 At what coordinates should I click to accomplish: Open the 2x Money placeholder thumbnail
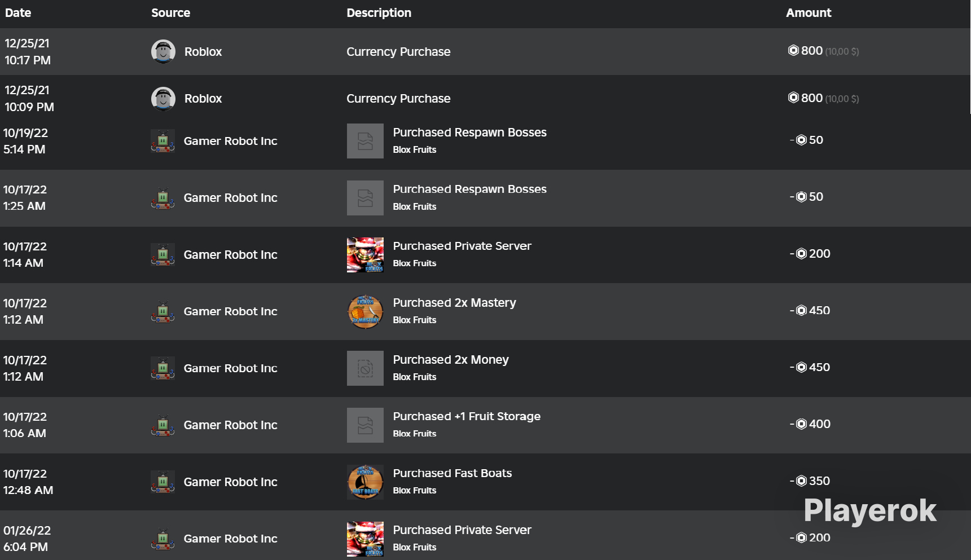pos(365,368)
